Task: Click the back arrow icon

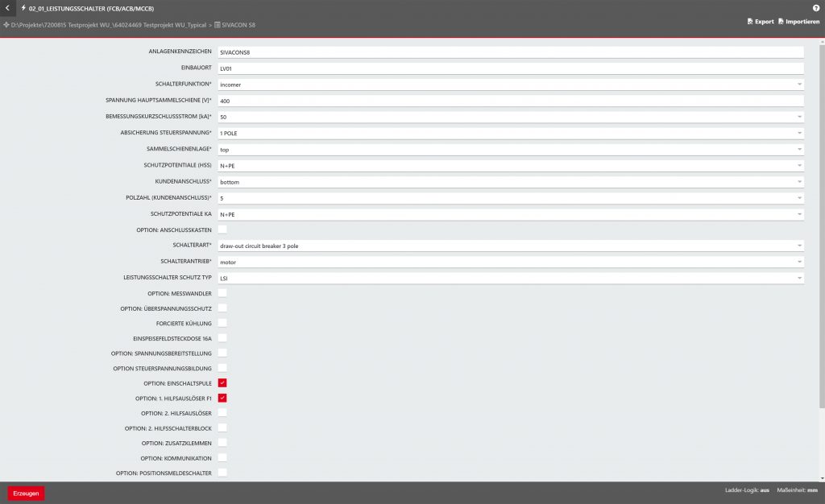Action: (x=7, y=8)
